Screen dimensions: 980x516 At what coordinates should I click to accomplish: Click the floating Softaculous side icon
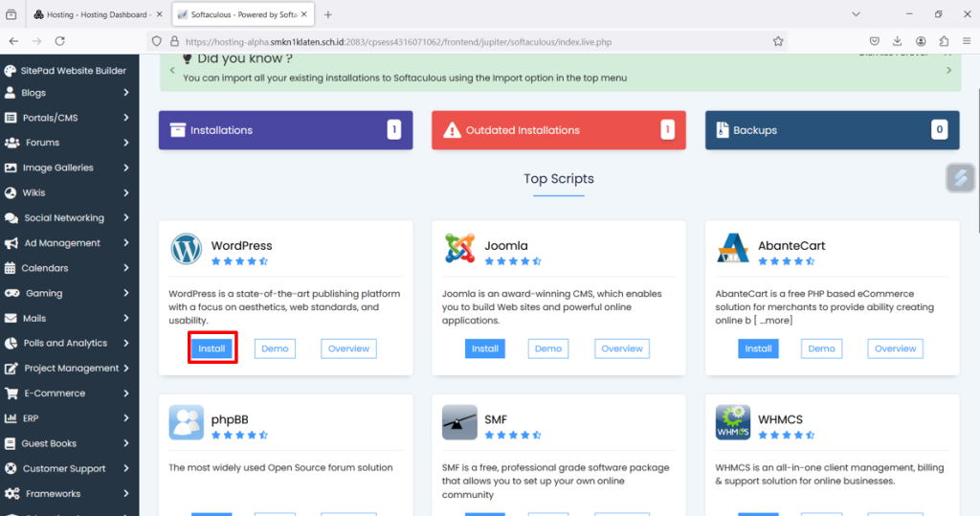point(960,178)
